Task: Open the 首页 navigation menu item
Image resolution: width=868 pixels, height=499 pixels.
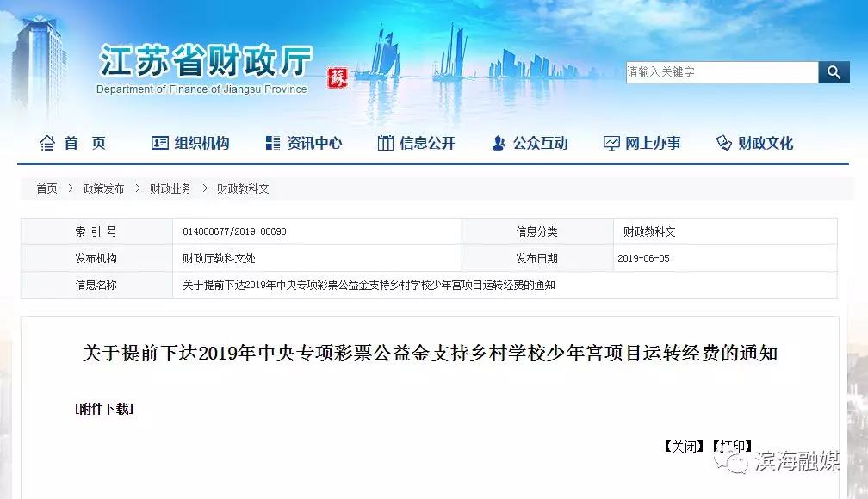Action: (84, 143)
